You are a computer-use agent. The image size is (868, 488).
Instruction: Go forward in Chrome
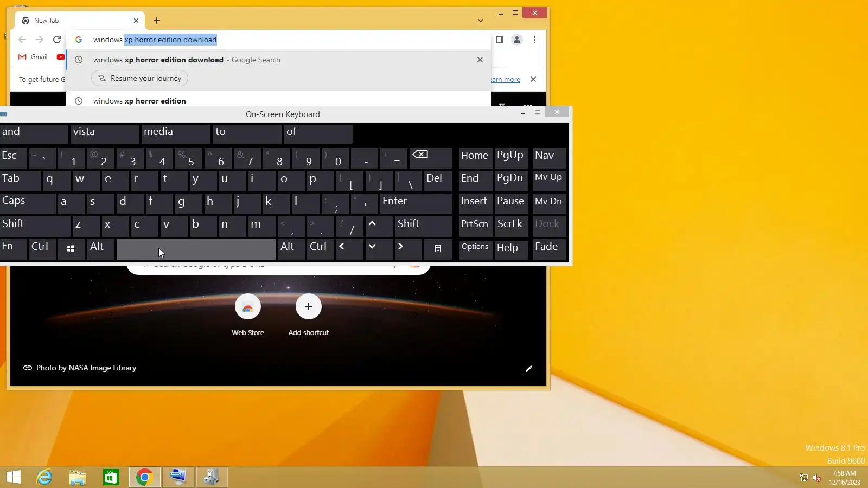pyautogui.click(x=40, y=40)
